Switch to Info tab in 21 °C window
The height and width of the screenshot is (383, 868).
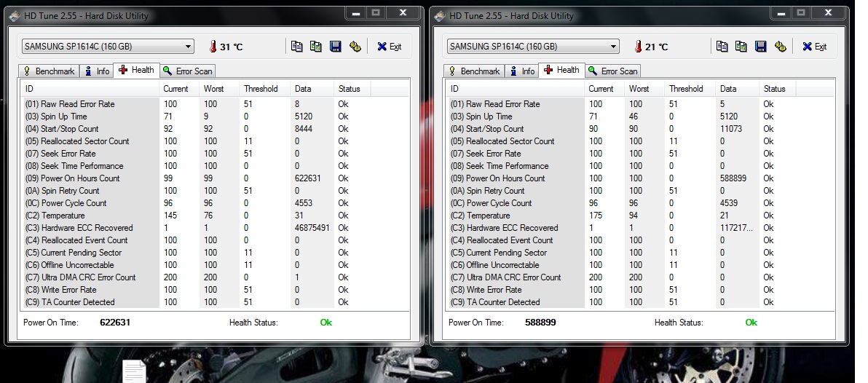coord(522,71)
